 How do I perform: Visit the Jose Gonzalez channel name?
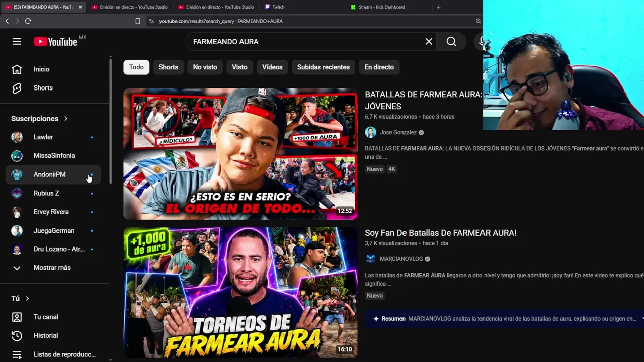pos(398,133)
